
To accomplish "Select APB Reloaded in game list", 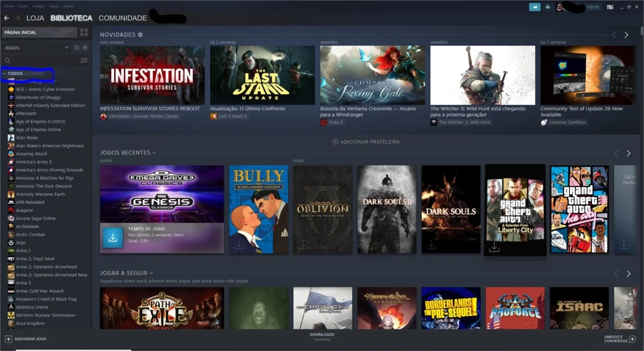I will coord(30,202).
